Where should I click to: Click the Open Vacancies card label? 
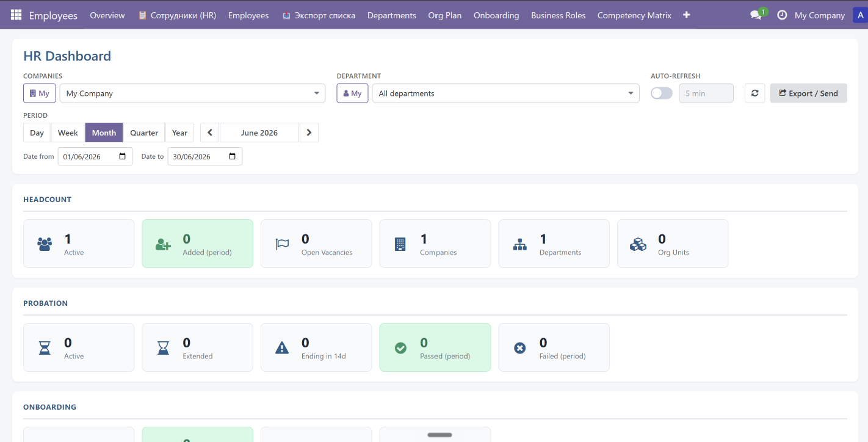[327, 252]
